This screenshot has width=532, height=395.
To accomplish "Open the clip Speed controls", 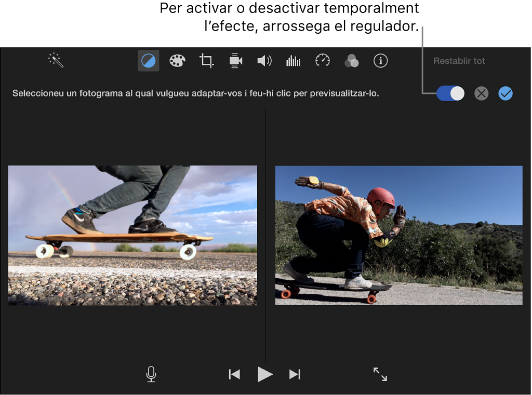I will [x=322, y=60].
